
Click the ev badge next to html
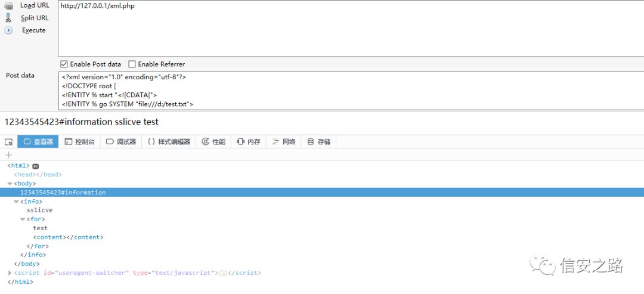click(x=36, y=166)
